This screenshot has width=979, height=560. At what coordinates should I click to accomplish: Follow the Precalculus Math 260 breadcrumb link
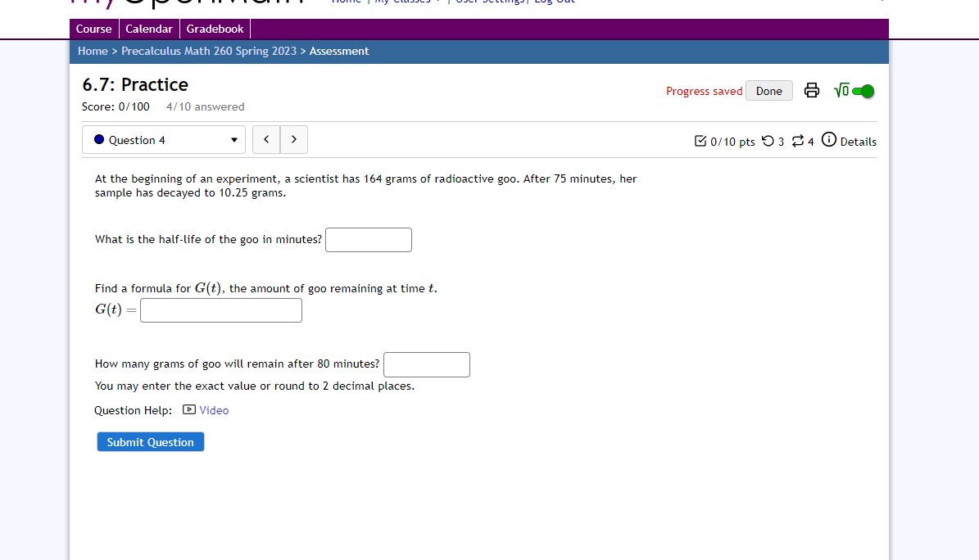(x=209, y=51)
